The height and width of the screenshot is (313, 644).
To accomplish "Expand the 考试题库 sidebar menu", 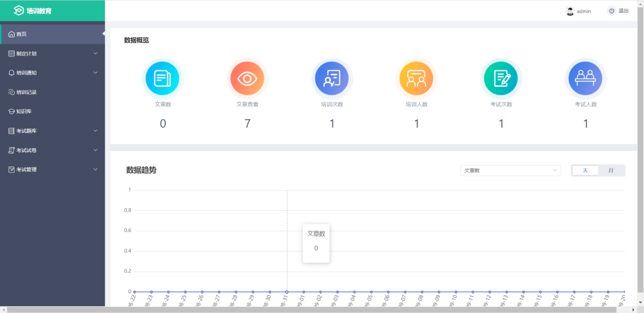I will click(53, 131).
